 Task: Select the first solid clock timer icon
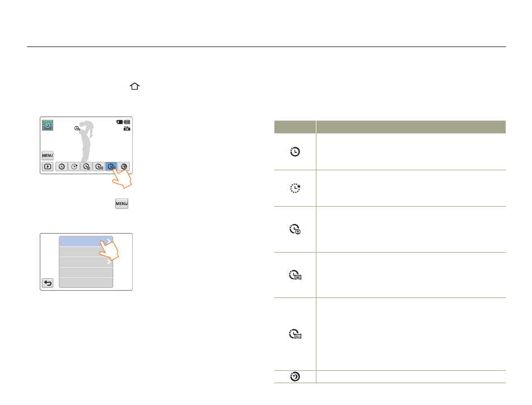[62, 167]
